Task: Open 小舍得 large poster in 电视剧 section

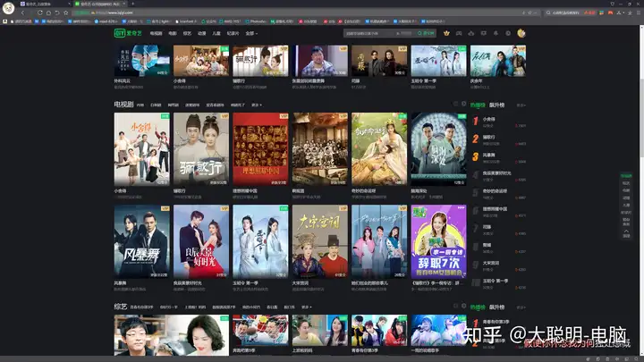Action: point(141,149)
